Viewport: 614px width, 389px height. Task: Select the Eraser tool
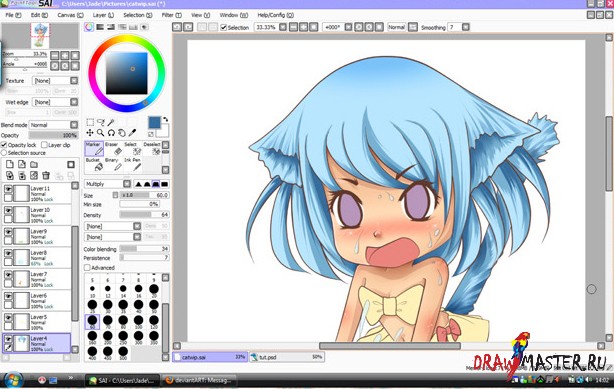click(x=113, y=149)
